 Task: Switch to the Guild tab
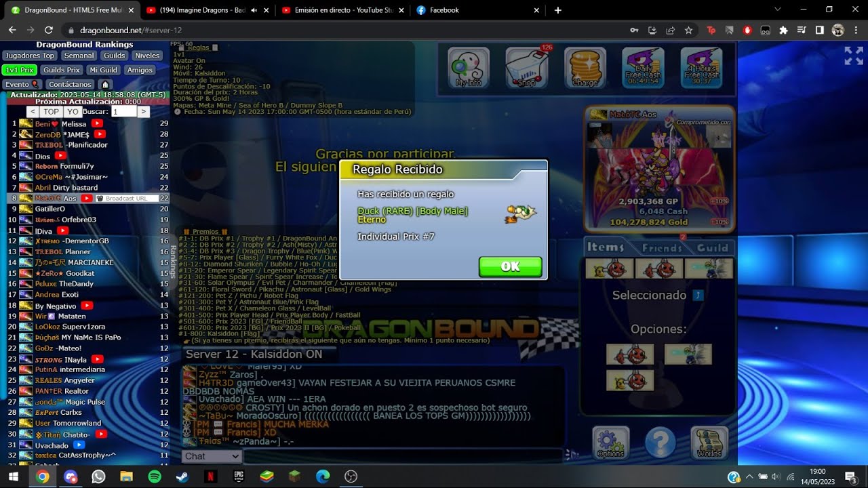[713, 248]
